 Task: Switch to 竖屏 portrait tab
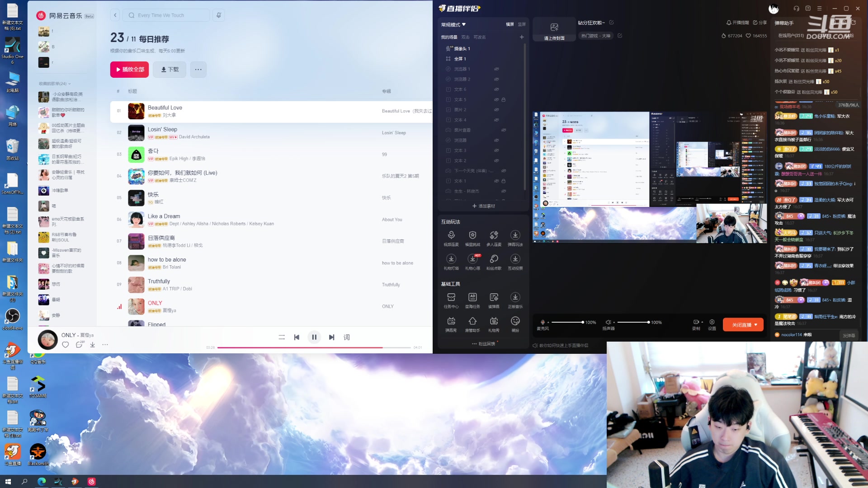522,24
